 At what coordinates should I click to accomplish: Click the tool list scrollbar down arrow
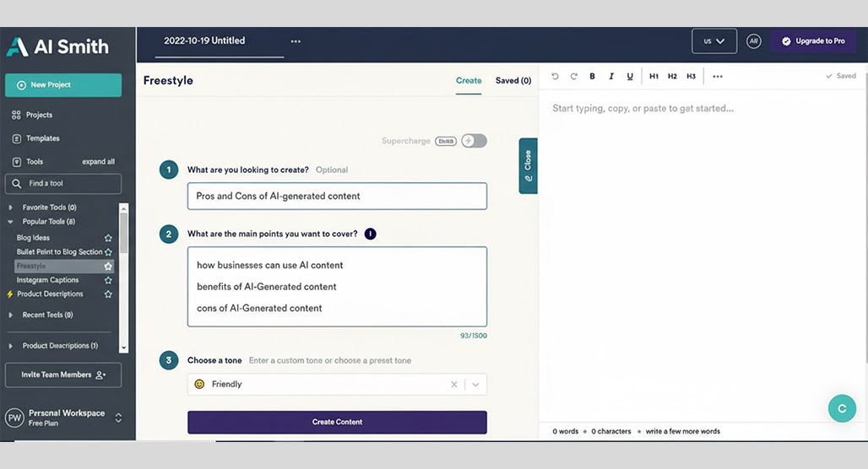click(124, 348)
